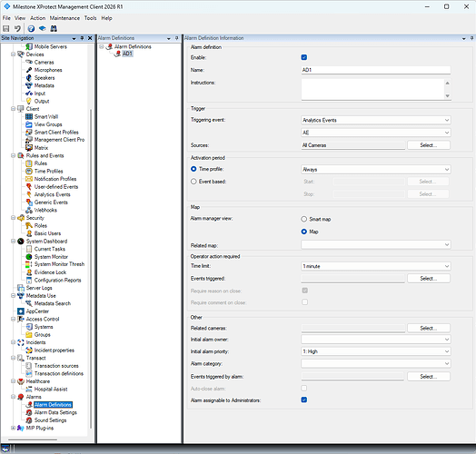The image size is (476, 454).
Task: Open Evidence Lock in navigation tree
Action: [50, 272]
